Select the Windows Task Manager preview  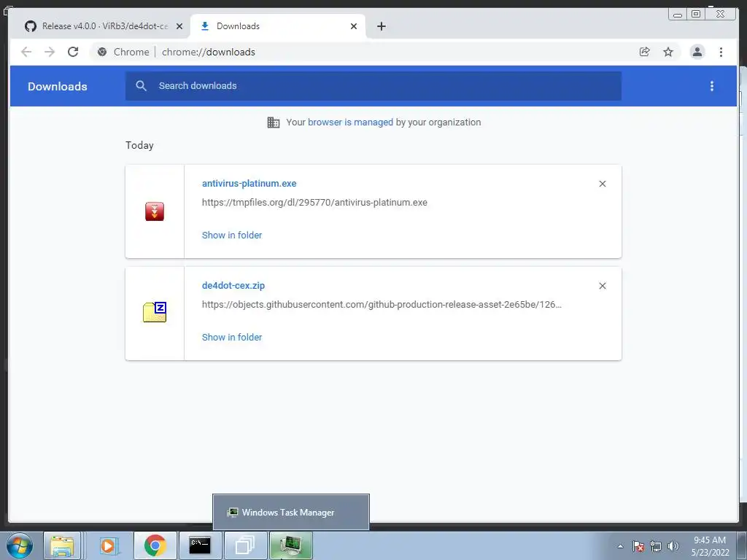click(290, 513)
